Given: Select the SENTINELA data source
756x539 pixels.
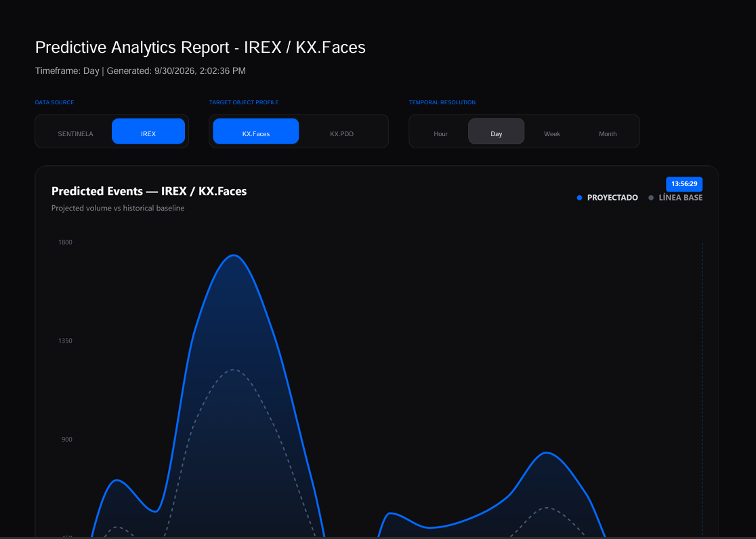Looking at the screenshot, I should (75, 133).
